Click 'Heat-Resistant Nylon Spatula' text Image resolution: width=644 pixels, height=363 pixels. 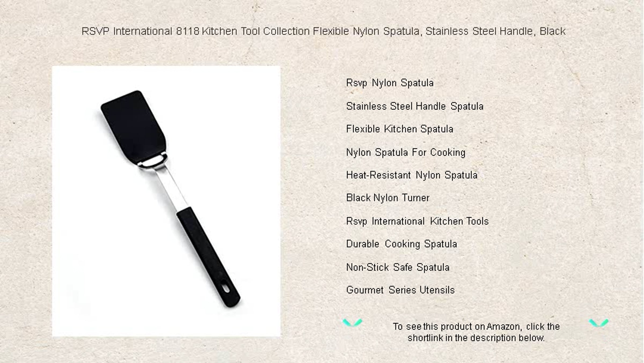412,175
